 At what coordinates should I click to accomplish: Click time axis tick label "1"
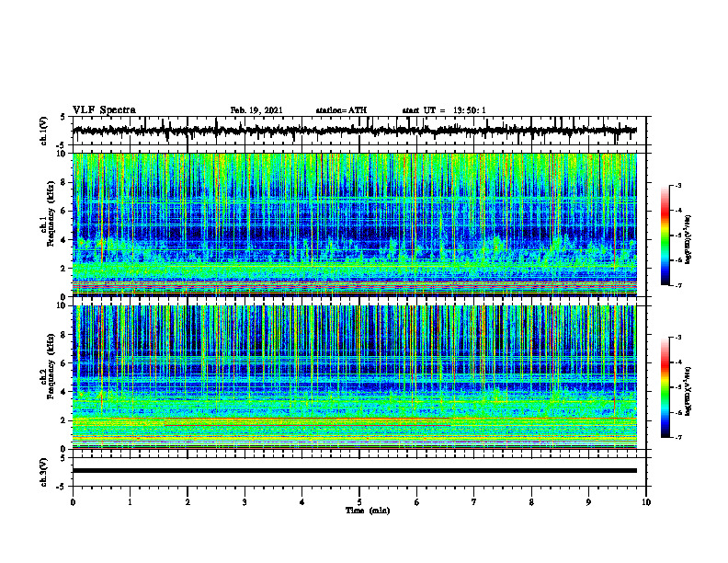(130, 502)
